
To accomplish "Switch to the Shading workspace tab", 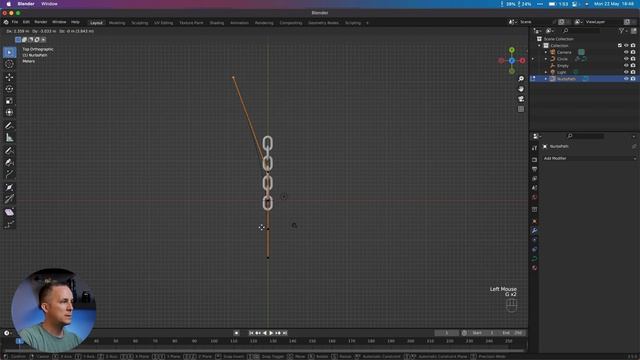I will tap(217, 23).
